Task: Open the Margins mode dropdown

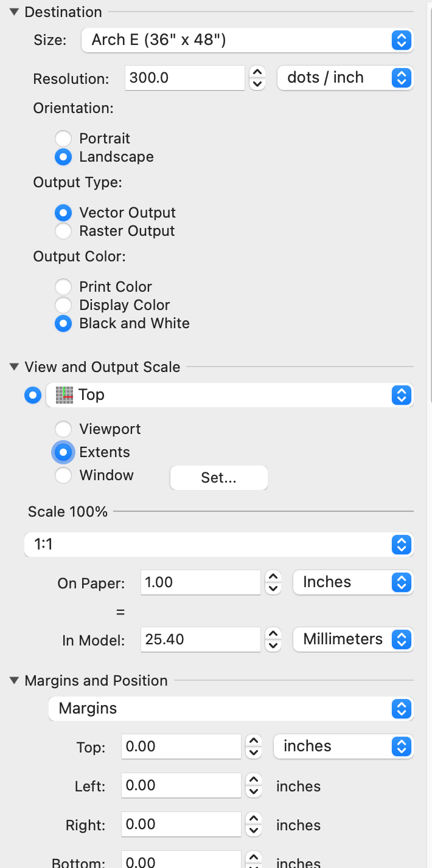Action: (231, 709)
